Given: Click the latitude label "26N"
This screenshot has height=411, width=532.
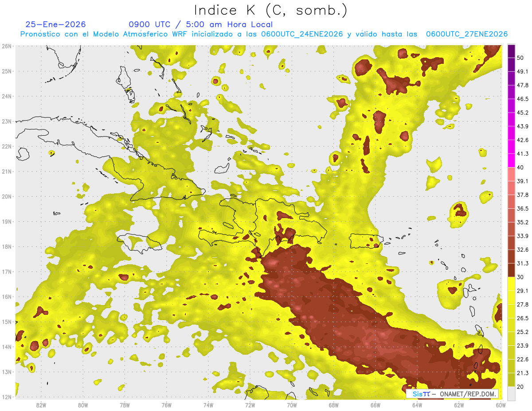Looking at the screenshot, I should coord(6,46).
